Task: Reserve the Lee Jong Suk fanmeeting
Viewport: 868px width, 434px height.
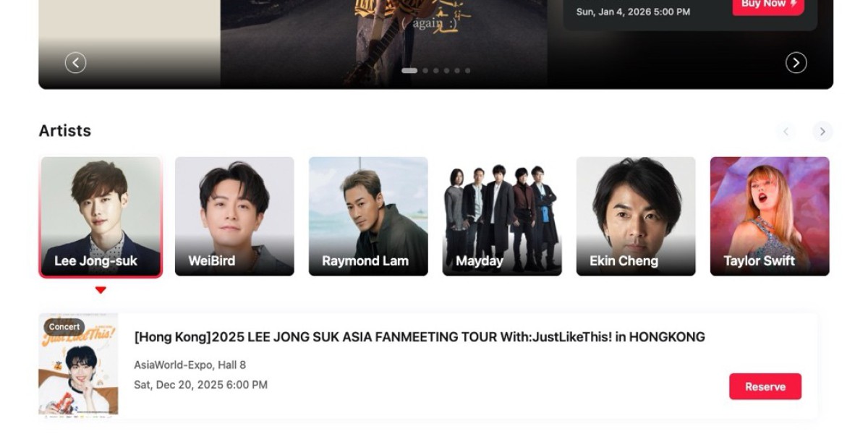Action: click(765, 386)
